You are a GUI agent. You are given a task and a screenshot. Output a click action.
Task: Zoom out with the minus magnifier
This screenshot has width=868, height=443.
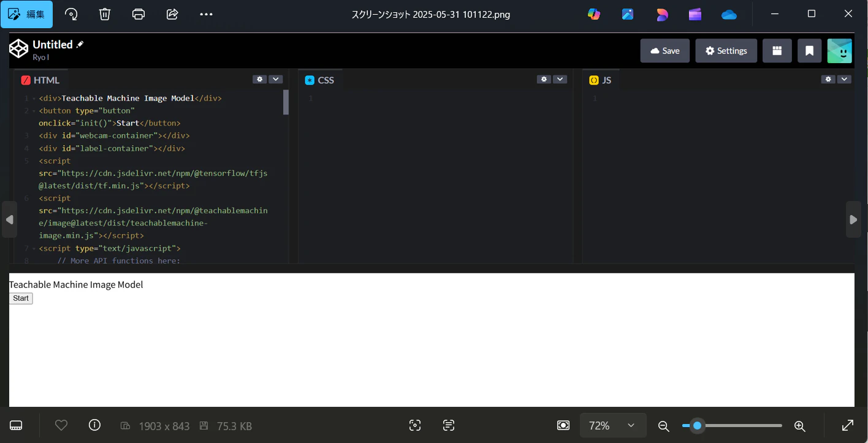(x=663, y=426)
